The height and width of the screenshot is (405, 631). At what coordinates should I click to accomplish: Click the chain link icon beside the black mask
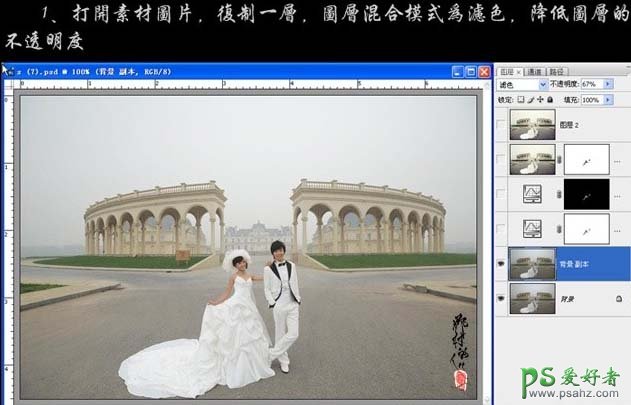(x=558, y=194)
